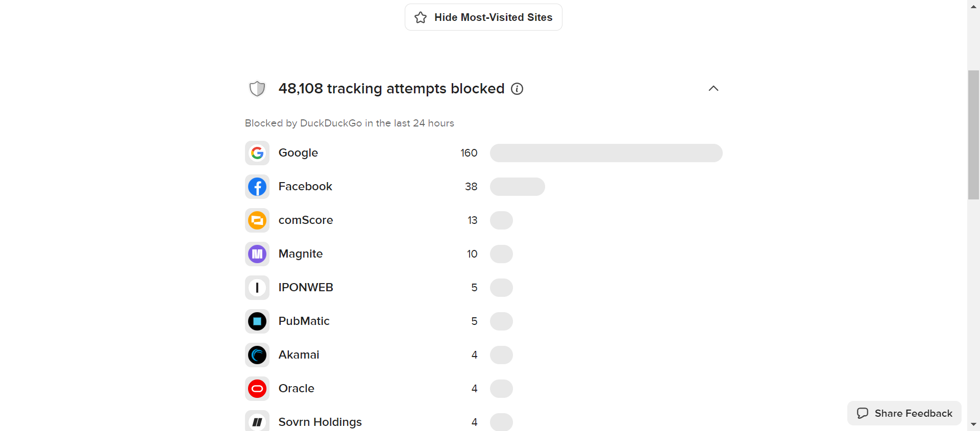Click the page's vertical scrollbar thumb
This screenshot has width=980, height=431.
point(973,135)
